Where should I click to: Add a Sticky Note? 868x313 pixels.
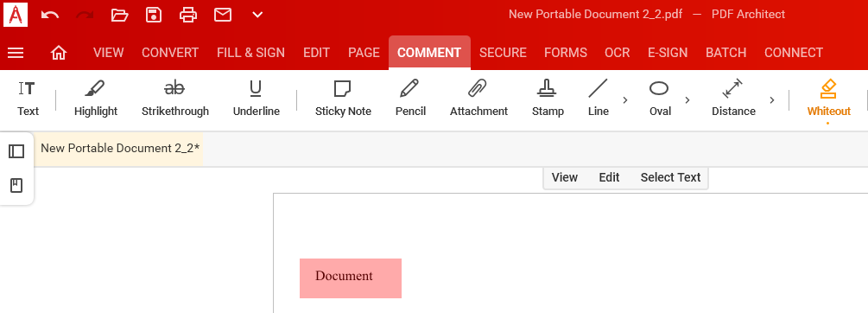pyautogui.click(x=343, y=99)
